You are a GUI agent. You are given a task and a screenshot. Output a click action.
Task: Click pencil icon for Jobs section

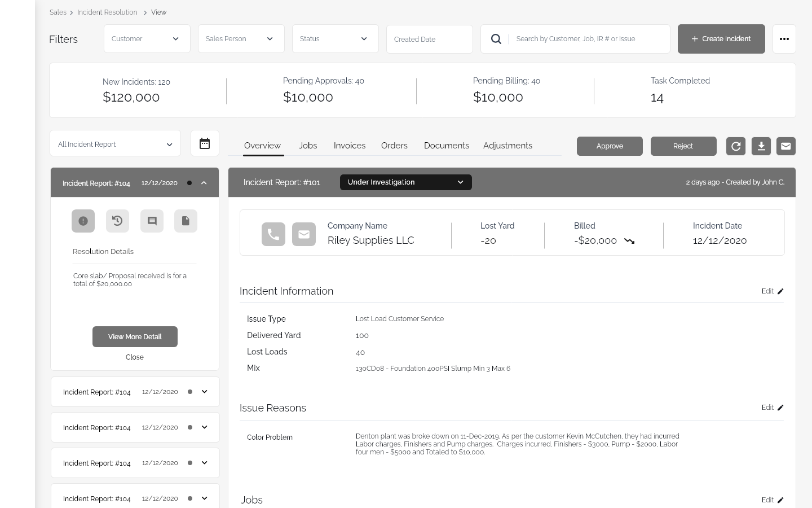[780, 500]
